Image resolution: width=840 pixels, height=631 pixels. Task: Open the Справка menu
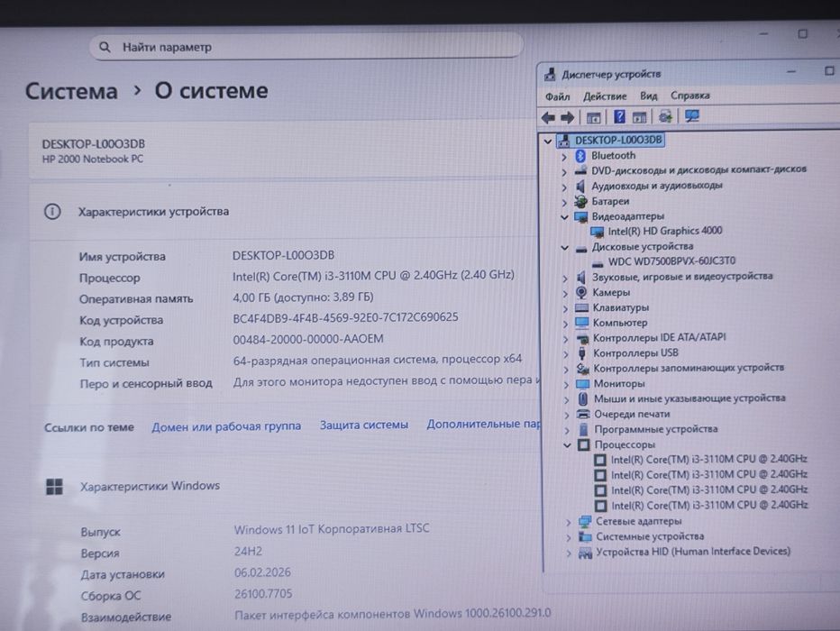[690, 96]
